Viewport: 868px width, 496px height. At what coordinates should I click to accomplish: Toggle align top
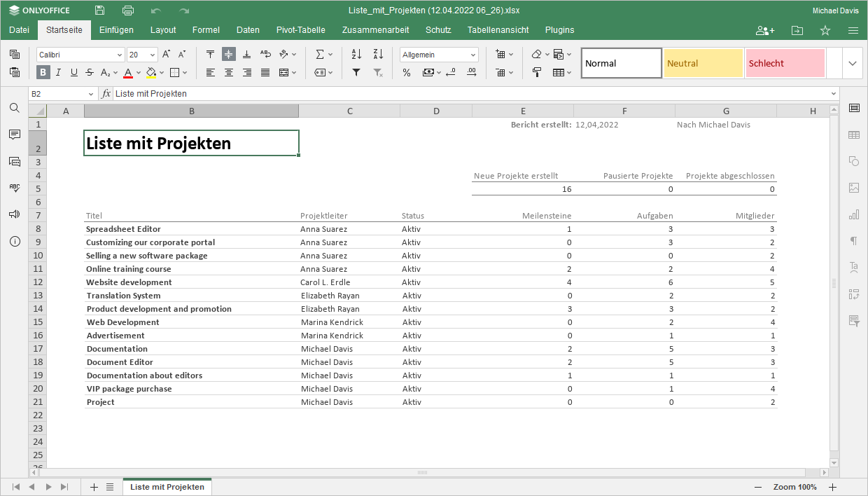(x=211, y=55)
